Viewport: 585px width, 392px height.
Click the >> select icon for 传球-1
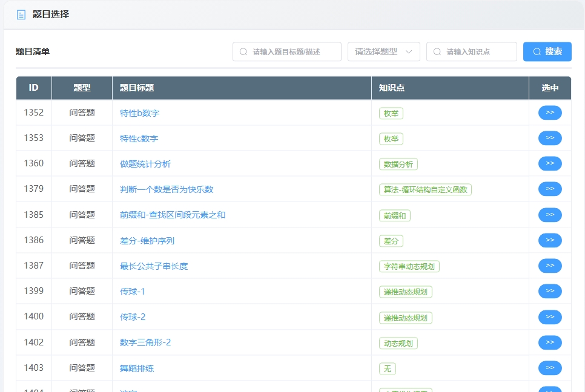549,291
